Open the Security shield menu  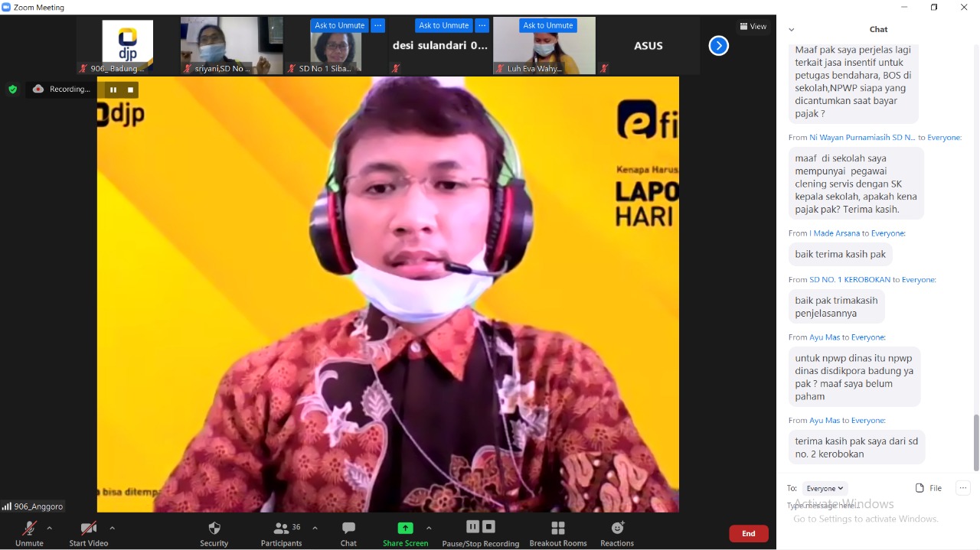point(214,529)
